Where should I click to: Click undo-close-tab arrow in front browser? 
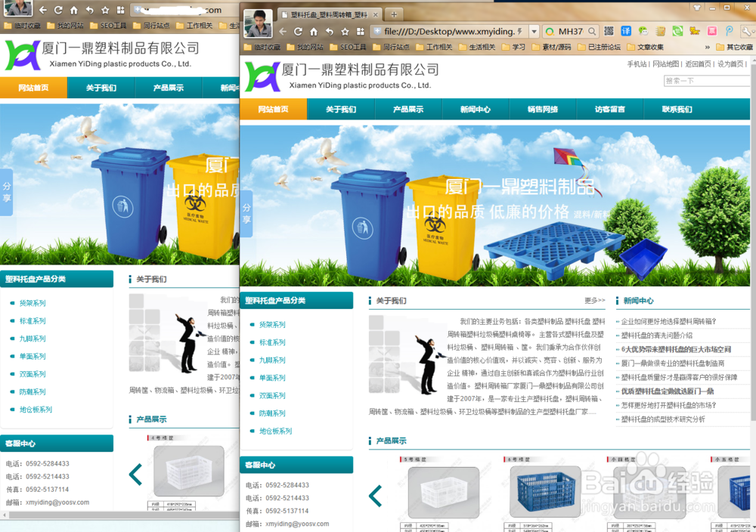tap(330, 32)
